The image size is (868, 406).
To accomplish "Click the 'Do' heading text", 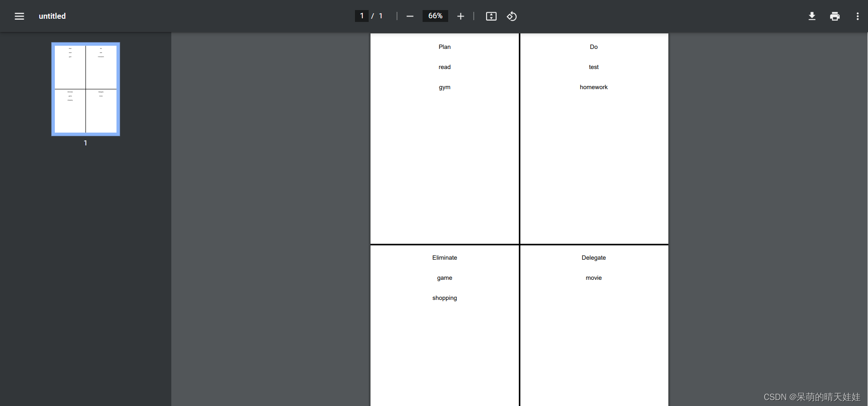I will (x=594, y=47).
